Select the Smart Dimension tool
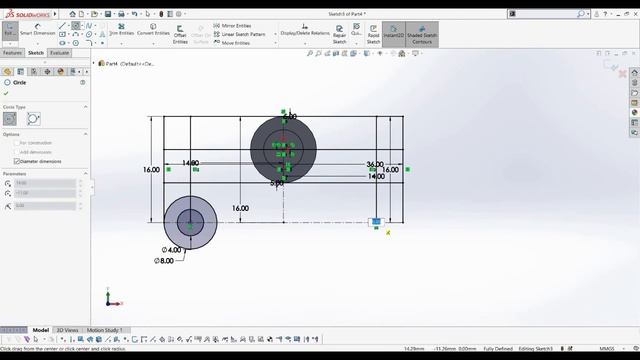The height and width of the screenshot is (360, 640). [38, 29]
